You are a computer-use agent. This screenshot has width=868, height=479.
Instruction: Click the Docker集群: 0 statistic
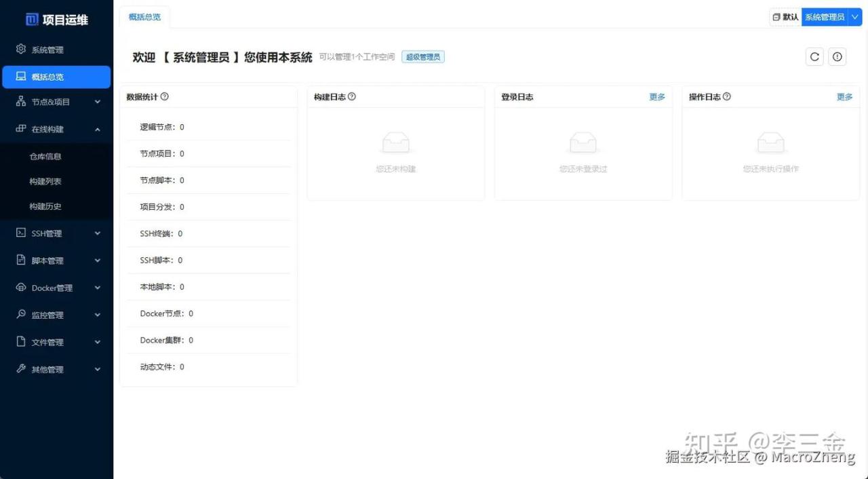click(x=167, y=341)
